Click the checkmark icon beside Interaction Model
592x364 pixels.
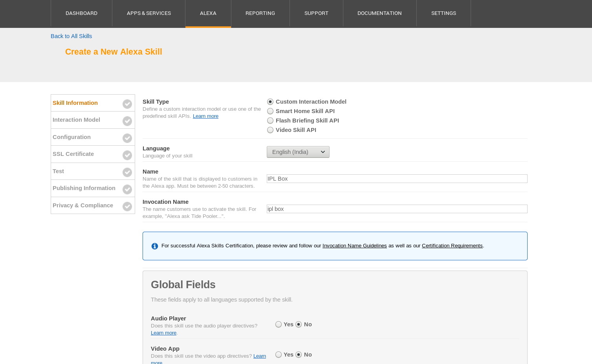[127, 121]
